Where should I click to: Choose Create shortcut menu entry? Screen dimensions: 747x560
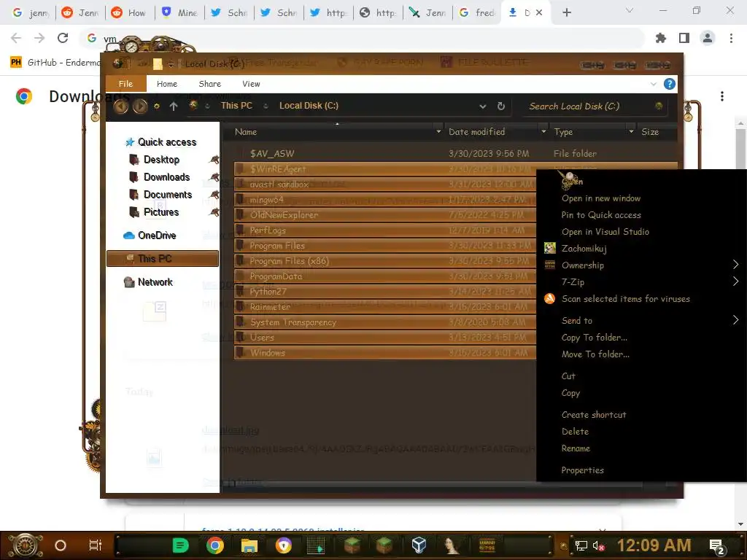click(x=594, y=414)
